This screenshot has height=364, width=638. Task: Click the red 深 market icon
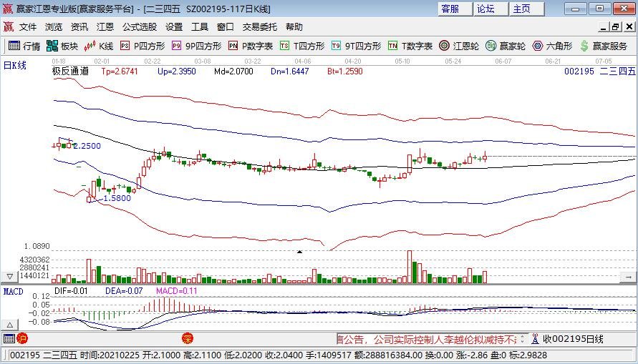coord(187,338)
